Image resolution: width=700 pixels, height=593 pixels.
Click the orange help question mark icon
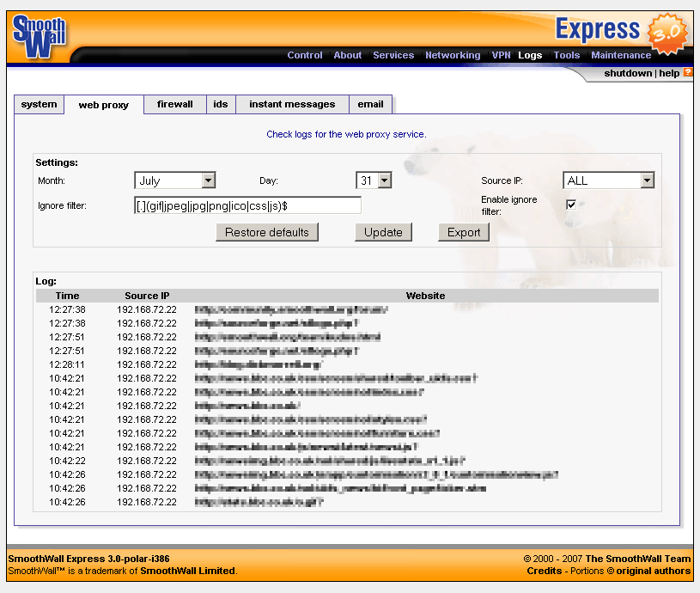[x=688, y=72]
